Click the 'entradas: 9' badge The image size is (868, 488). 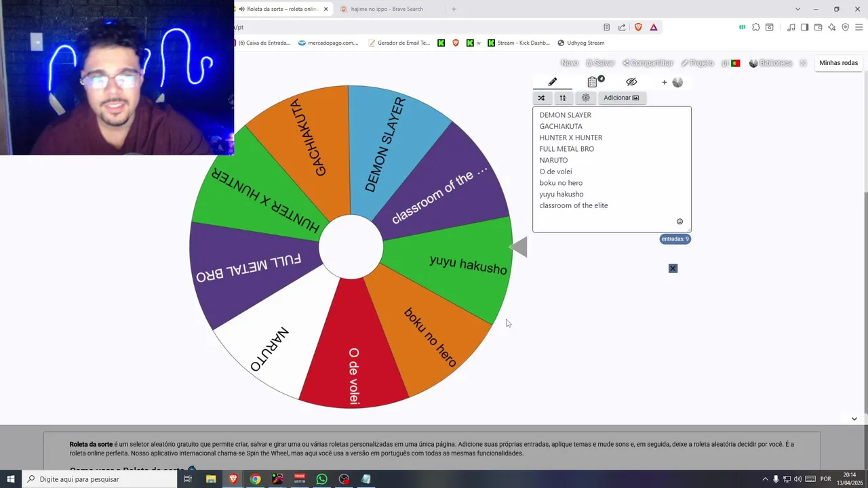tap(675, 239)
